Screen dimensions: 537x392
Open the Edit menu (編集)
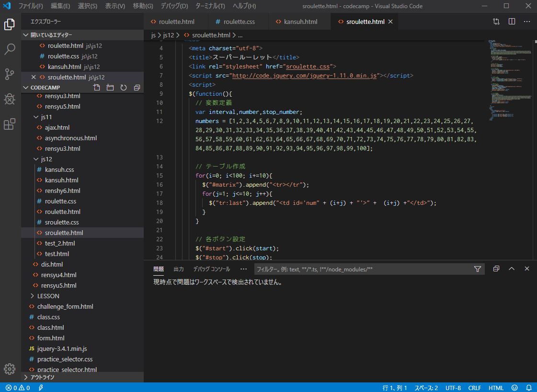point(60,6)
